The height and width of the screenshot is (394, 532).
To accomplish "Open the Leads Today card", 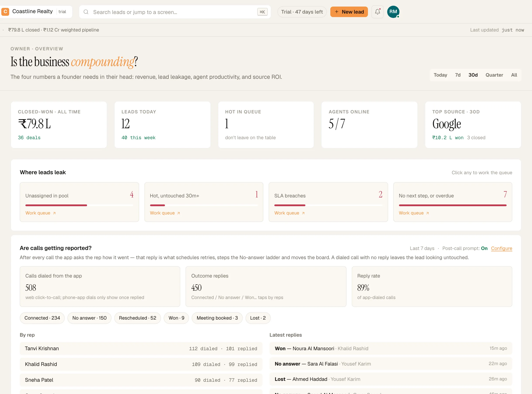I will pyautogui.click(x=163, y=125).
